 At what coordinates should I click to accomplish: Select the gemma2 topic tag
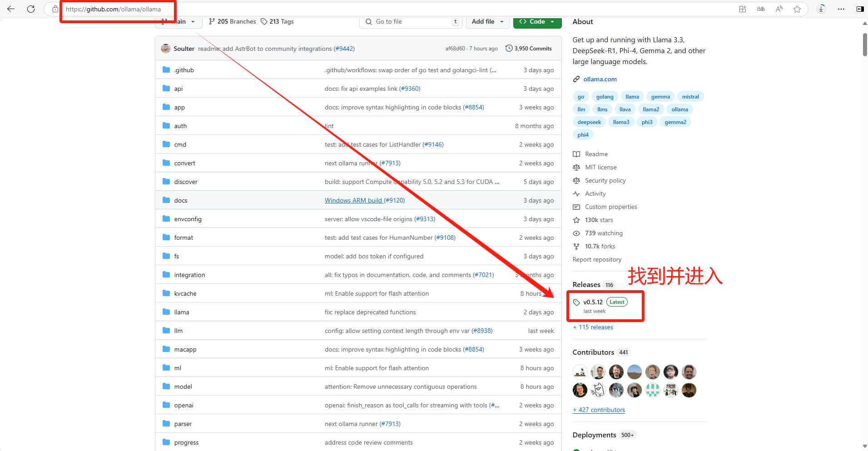pos(675,122)
